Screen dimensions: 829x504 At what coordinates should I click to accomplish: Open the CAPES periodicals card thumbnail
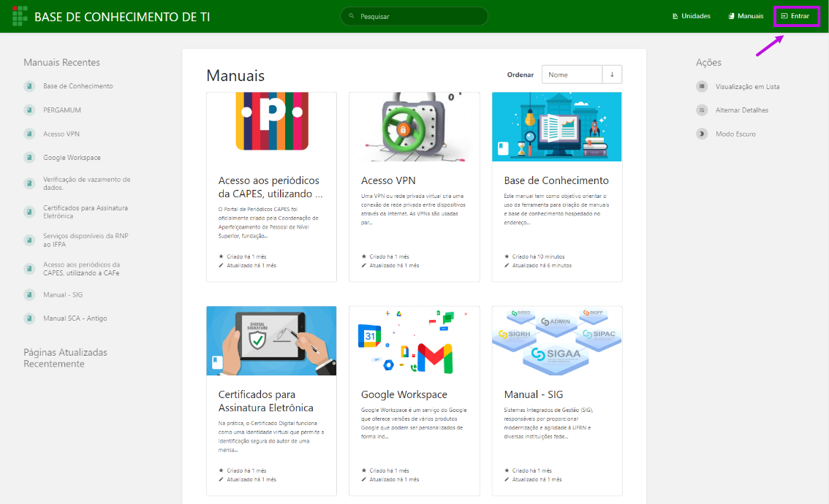[272, 127]
